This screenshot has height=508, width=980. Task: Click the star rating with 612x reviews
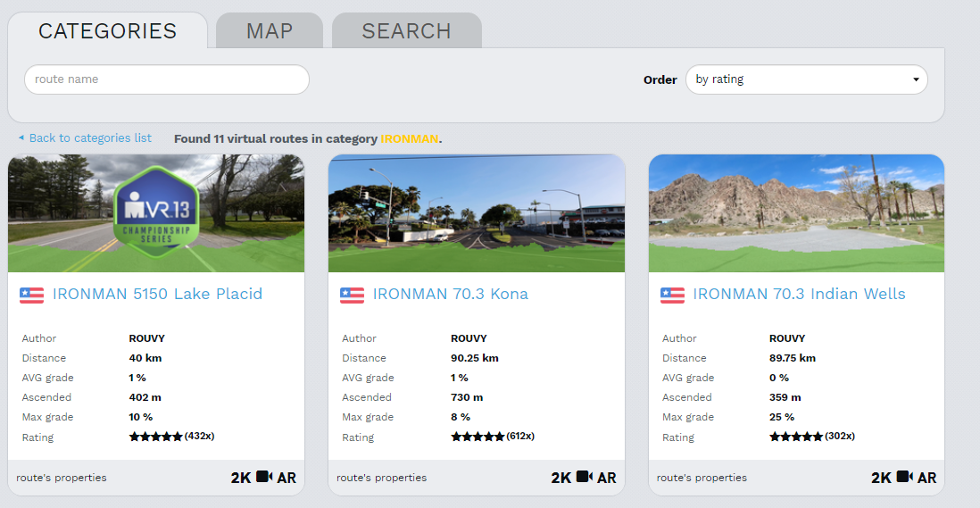click(x=493, y=437)
